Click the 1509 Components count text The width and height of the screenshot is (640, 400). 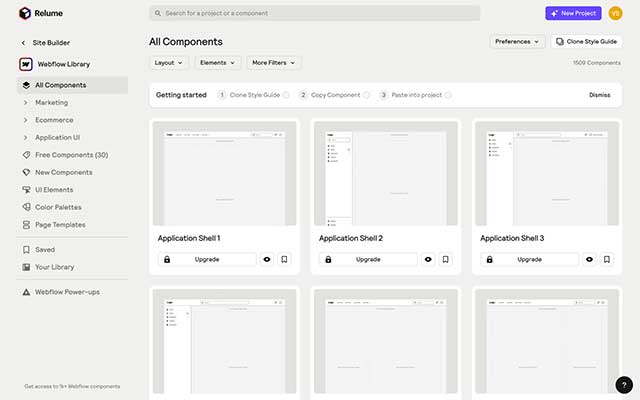click(597, 63)
